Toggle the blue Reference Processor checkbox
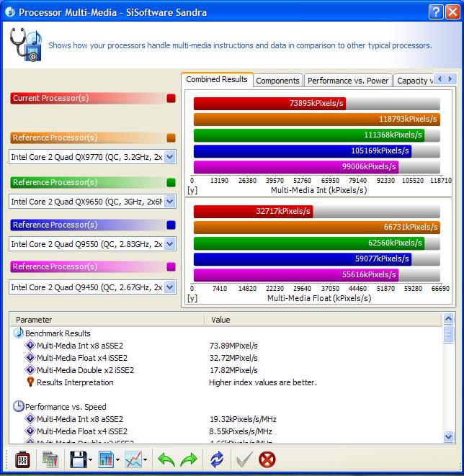Screen dimensions: 464x476 (171, 225)
